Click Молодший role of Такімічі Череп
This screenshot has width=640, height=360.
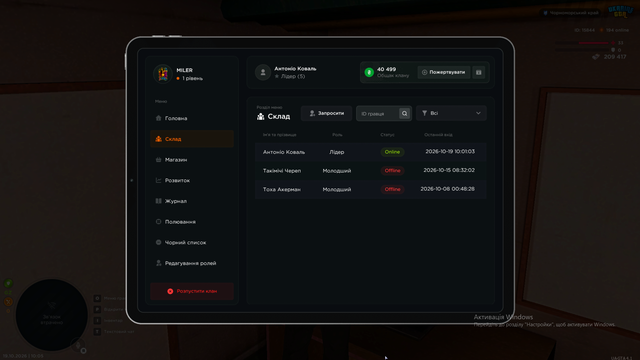click(x=337, y=171)
